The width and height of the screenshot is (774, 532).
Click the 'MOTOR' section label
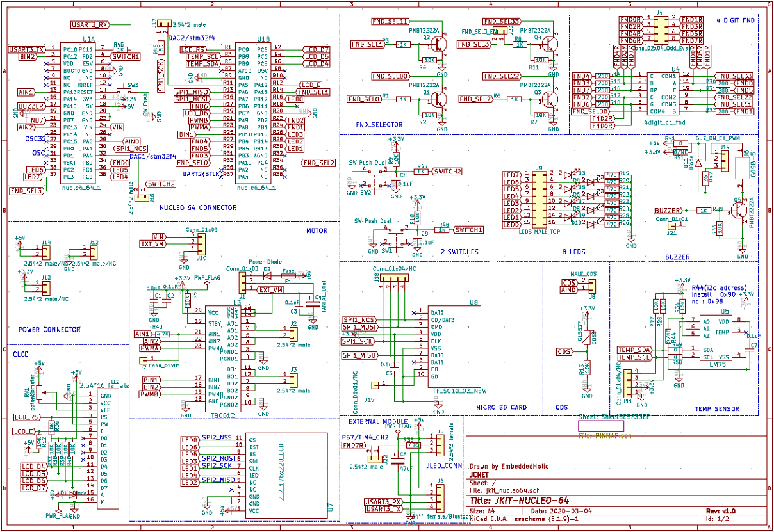tap(317, 231)
